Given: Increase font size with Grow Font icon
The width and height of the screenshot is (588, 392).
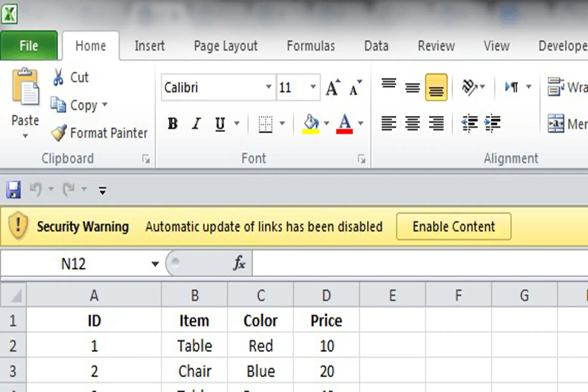Looking at the screenshot, I should tap(333, 88).
